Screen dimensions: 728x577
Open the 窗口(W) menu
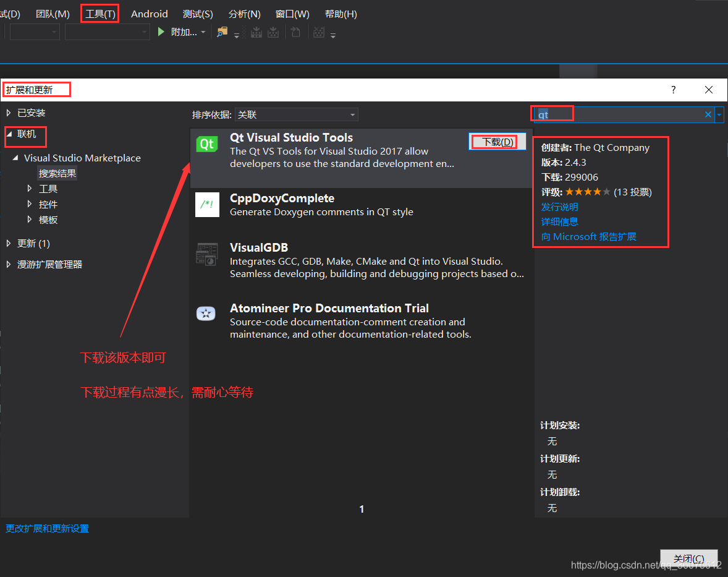coord(292,14)
